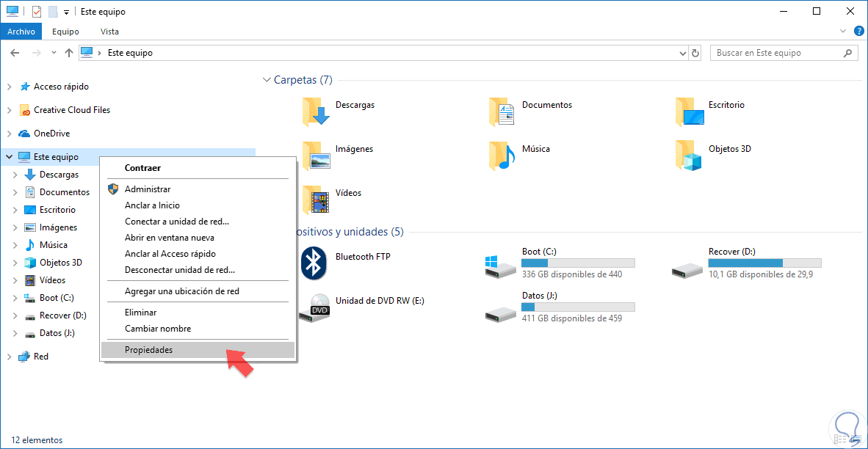
Task: Collapse the Carpetas (7) group
Action: [266, 80]
